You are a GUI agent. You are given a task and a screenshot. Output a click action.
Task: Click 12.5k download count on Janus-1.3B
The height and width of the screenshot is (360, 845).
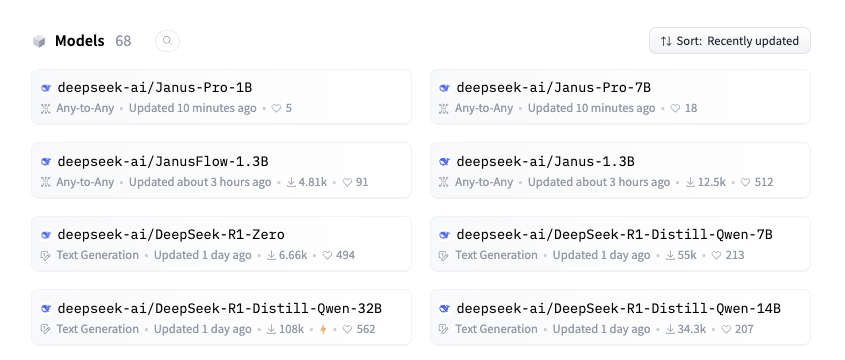click(x=711, y=182)
